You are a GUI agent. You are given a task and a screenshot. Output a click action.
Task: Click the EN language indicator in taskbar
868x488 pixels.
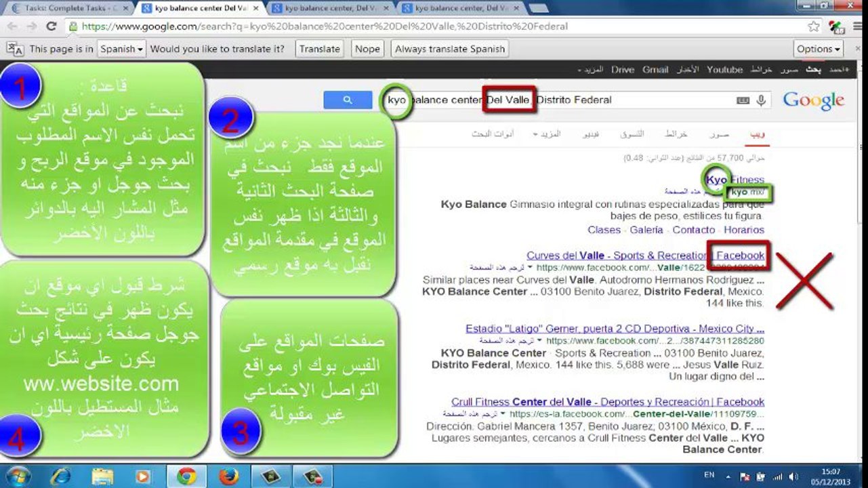[709, 476]
